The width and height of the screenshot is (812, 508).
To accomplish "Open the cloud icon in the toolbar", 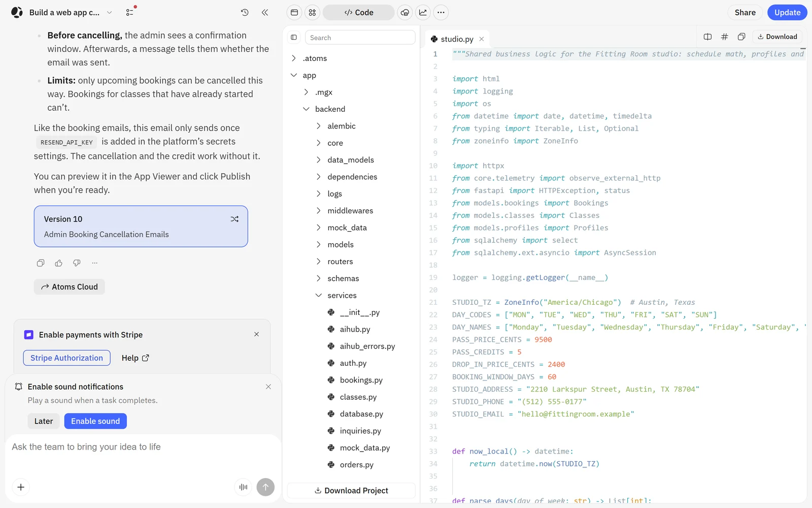I will tap(405, 12).
